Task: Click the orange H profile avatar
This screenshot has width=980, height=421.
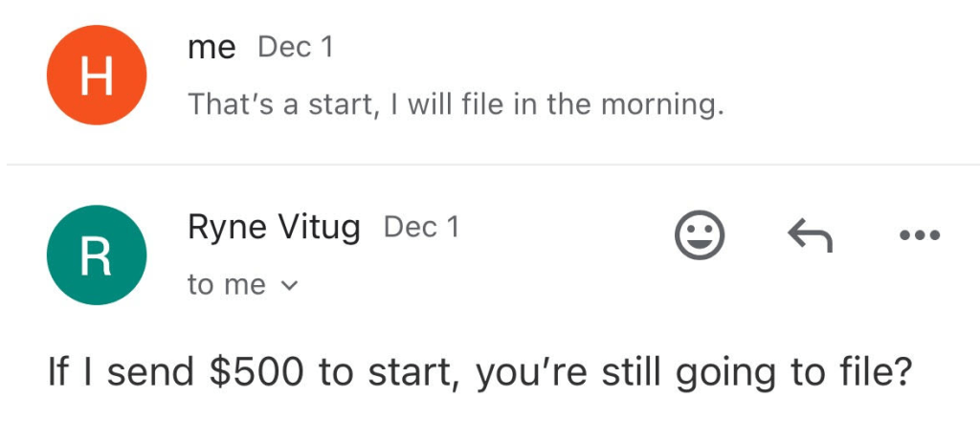Action: coord(97,76)
